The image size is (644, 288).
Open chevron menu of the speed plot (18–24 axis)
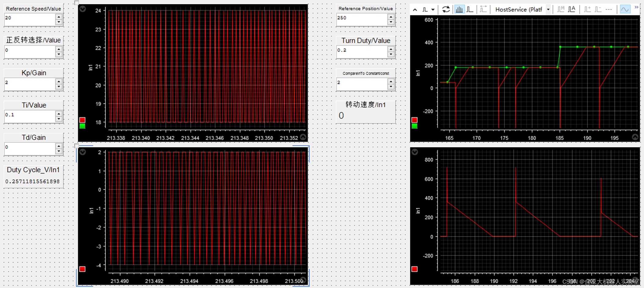[83, 9]
